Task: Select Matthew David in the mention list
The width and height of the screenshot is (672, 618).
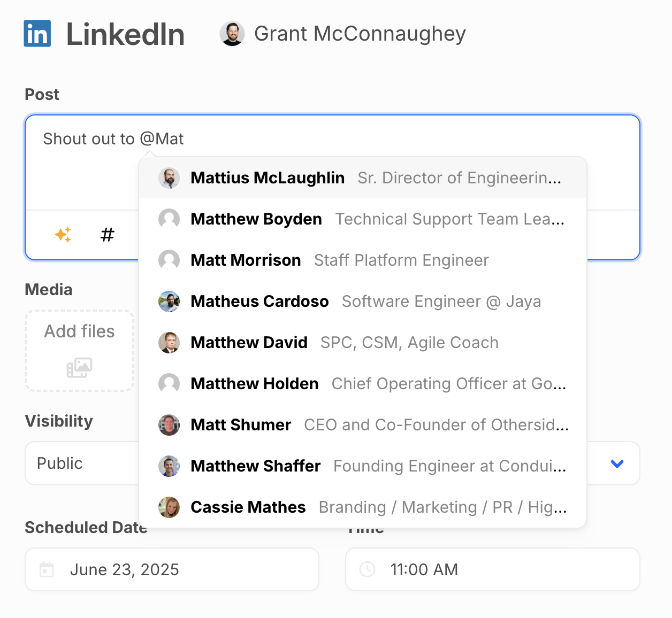Action: tap(363, 343)
